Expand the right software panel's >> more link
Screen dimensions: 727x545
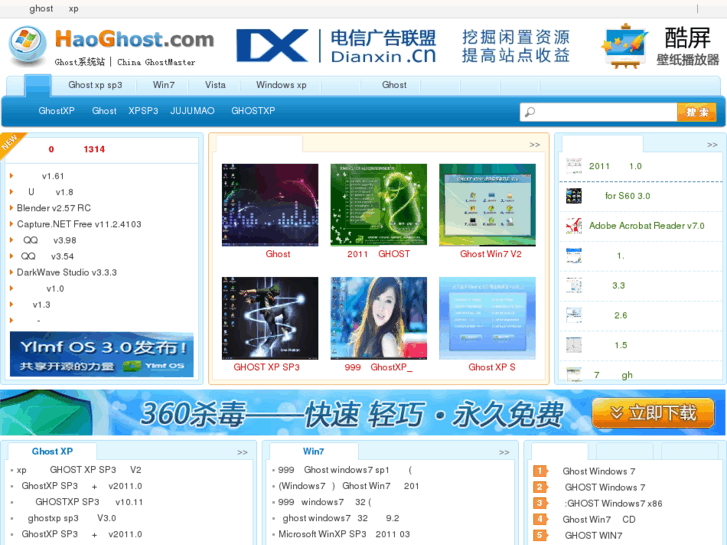click(712, 145)
